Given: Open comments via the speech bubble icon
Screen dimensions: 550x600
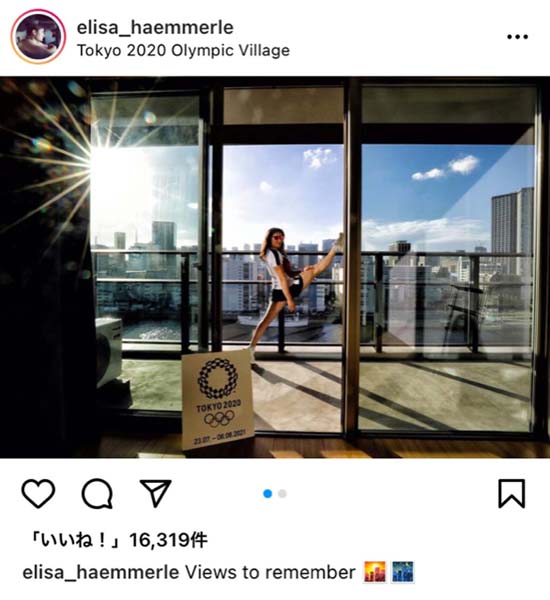Looking at the screenshot, I should [97, 494].
